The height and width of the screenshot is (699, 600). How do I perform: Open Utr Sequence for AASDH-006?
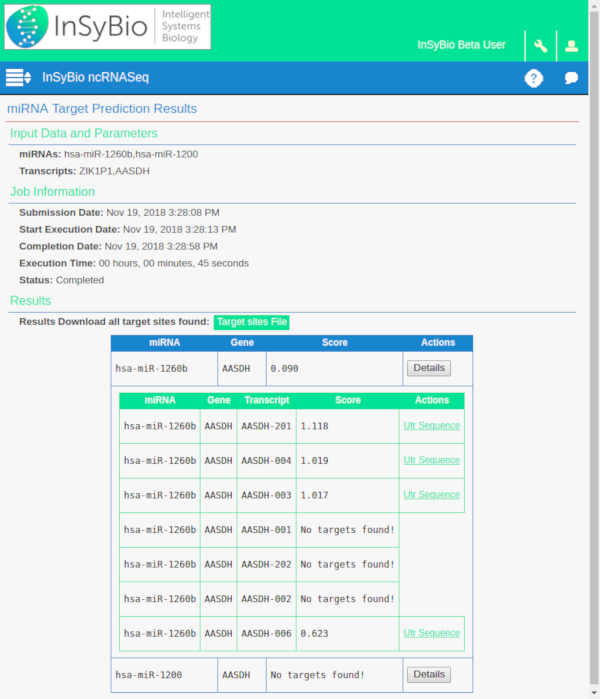coord(431,633)
